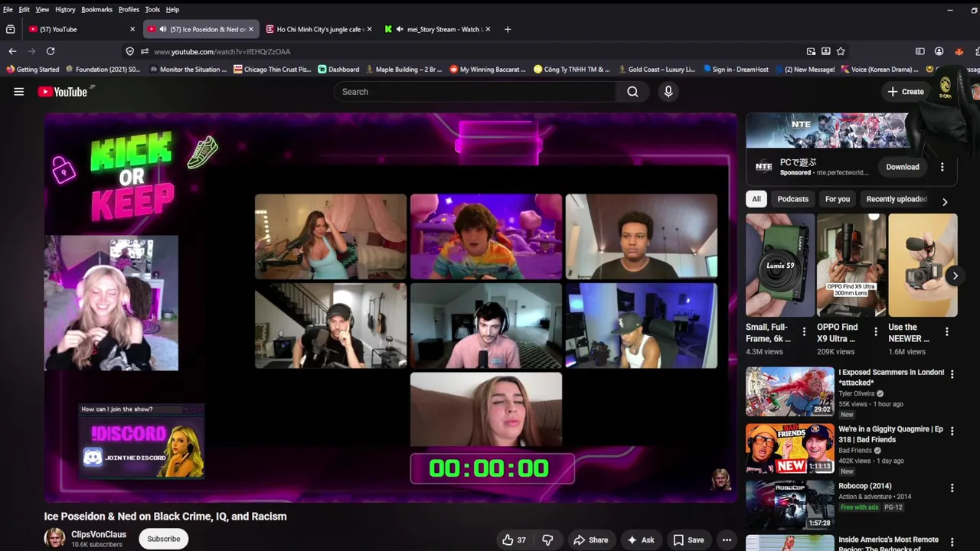
Task: Show more filter chips with the arrow
Action: tap(945, 201)
